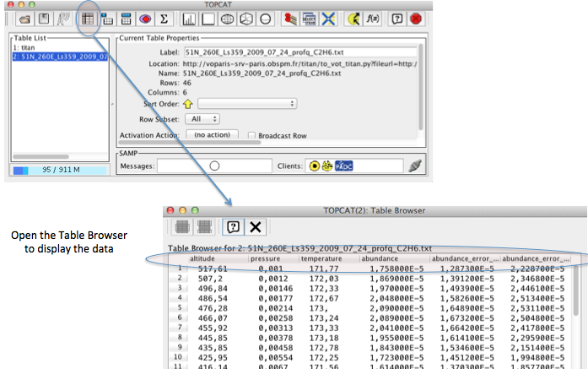The width and height of the screenshot is (588, 369).
Task: Click the Save table floppy disk icon
Action: [x=44, y=19]
